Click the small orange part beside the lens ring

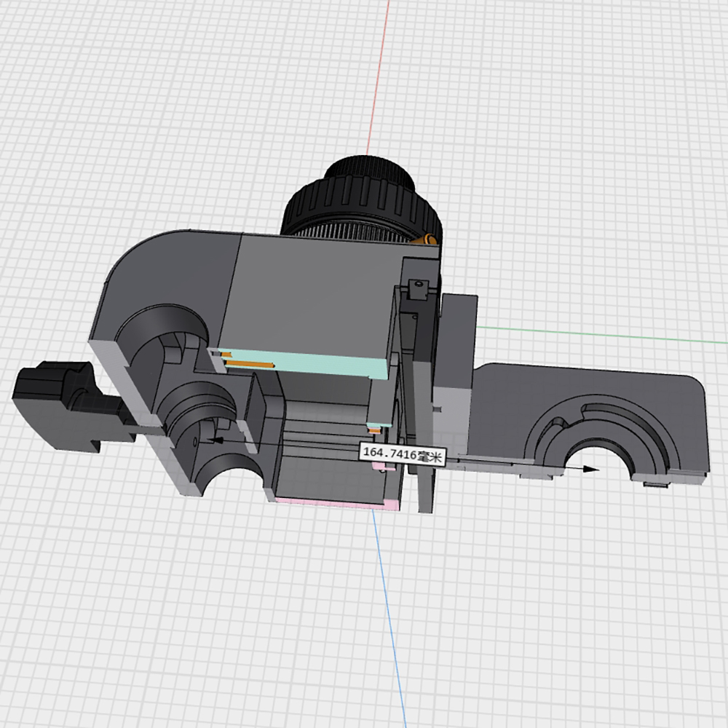[x=429, y=237]
